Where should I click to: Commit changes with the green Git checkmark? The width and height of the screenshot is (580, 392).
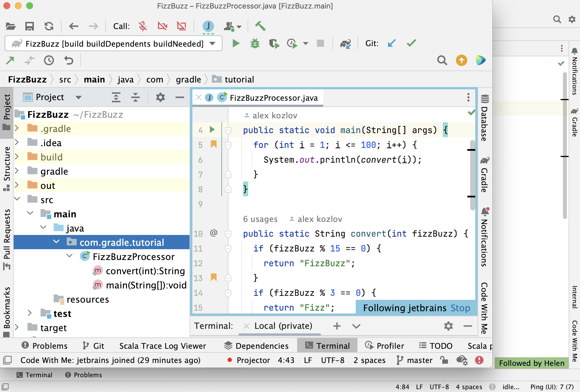click(x=411, y=43)
